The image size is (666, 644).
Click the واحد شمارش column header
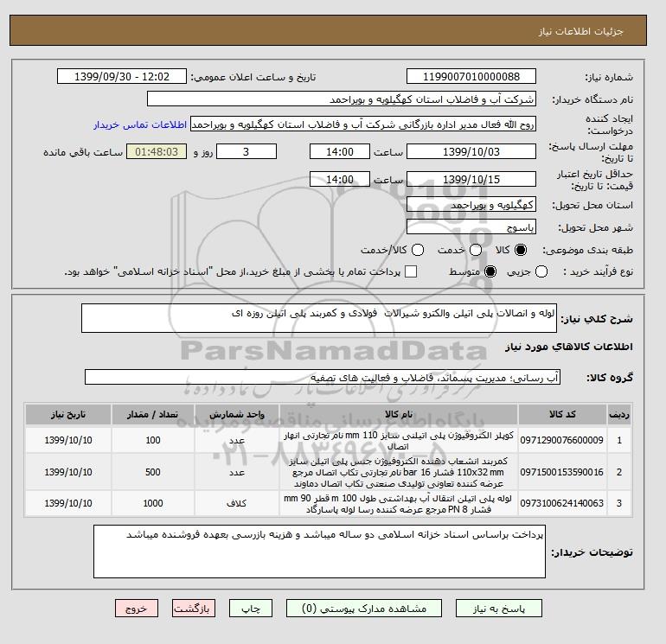(237, 414)
